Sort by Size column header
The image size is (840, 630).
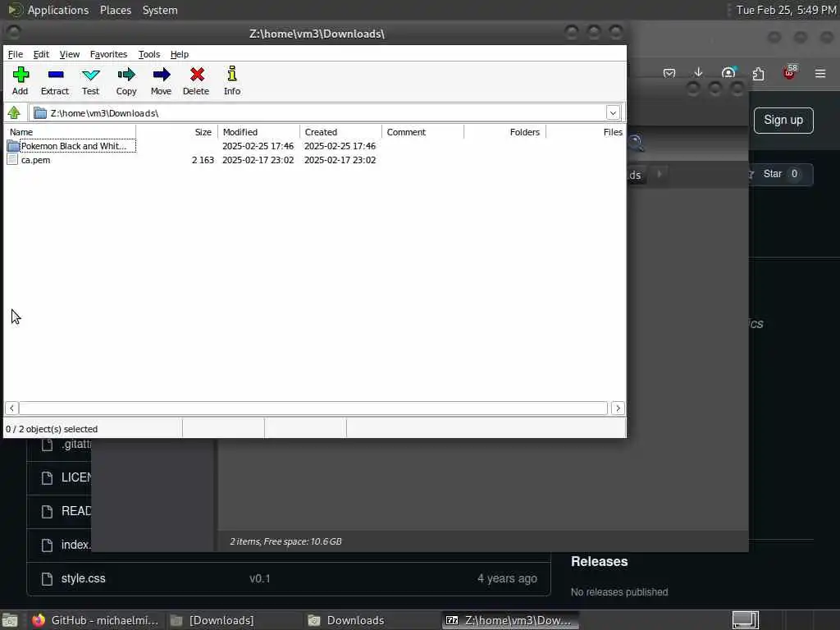pos(177,132)
